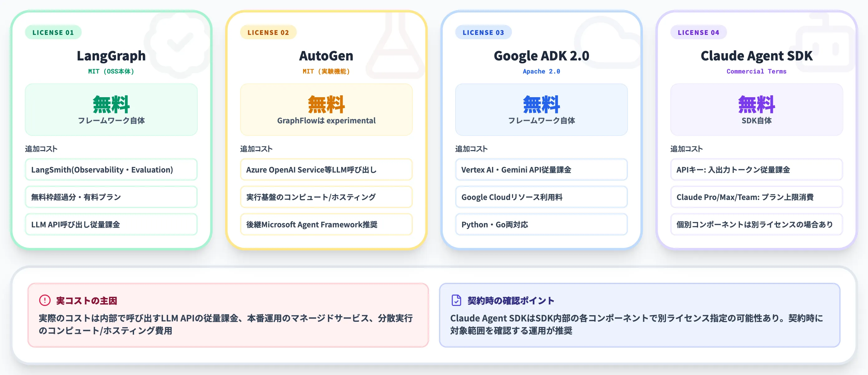The height and width of the screenshot is (375, 868).
Task: Click フレームワーク自体 under Google ADK price
Action: [x=542, y=121]
